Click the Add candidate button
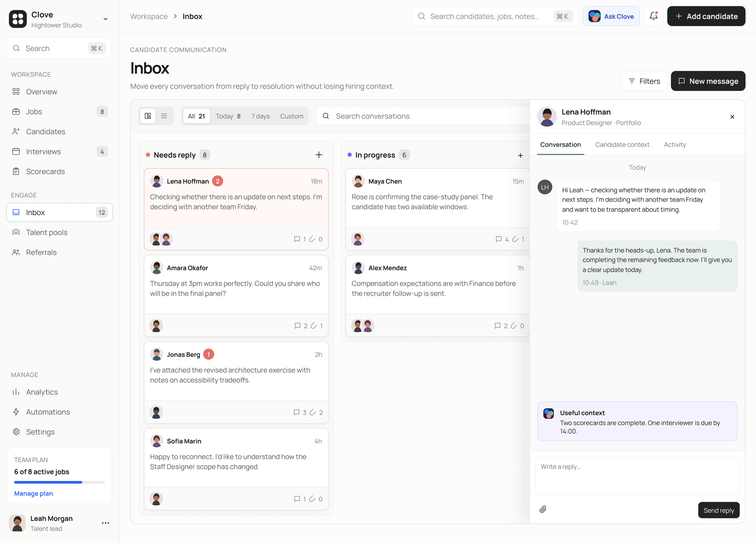756x543 pixels. 706,16
